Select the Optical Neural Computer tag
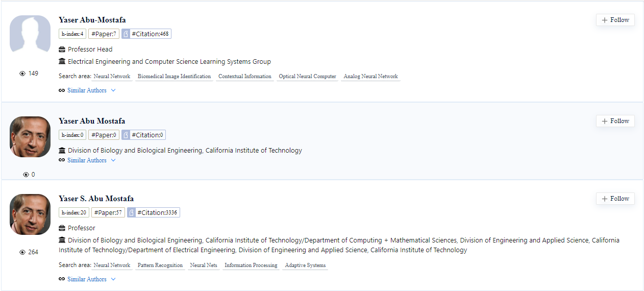644x291 pixels. [307, 77]
